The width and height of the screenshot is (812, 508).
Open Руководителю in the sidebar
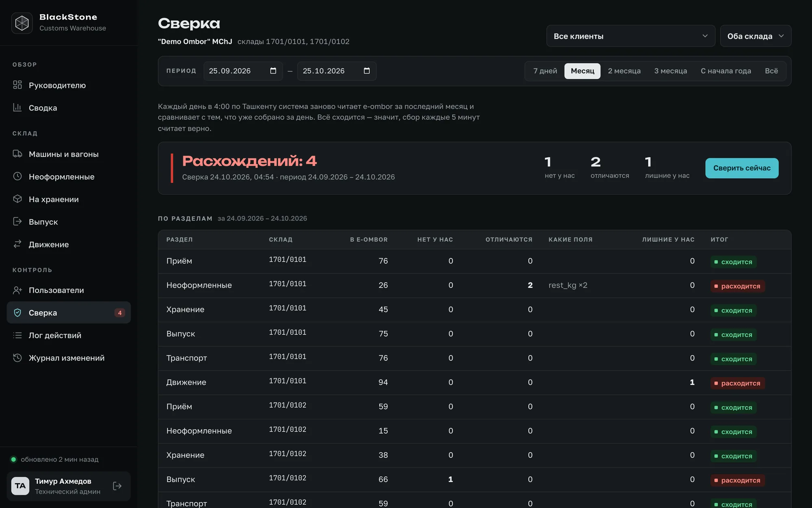click(x=69, y=85)
